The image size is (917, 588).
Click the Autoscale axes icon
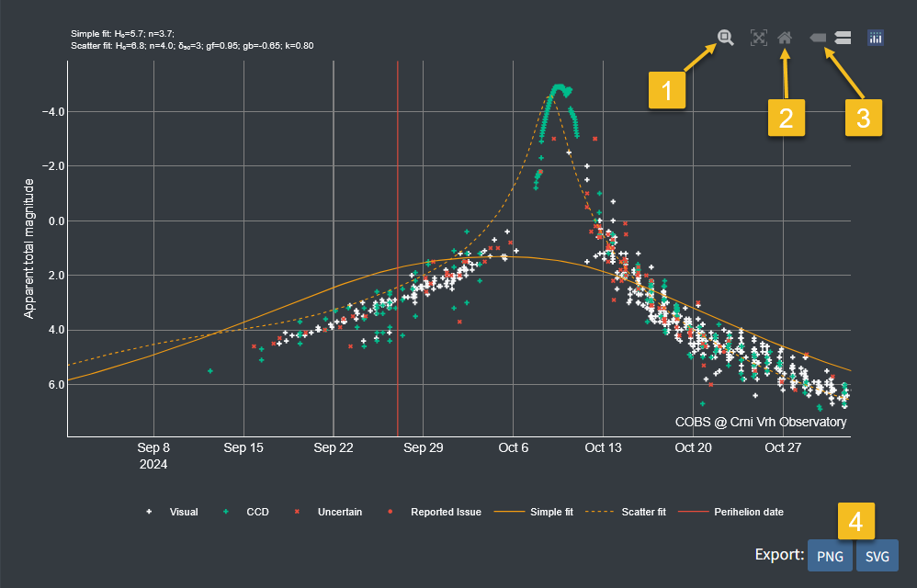pyautogui.click(x=758, y=38)
